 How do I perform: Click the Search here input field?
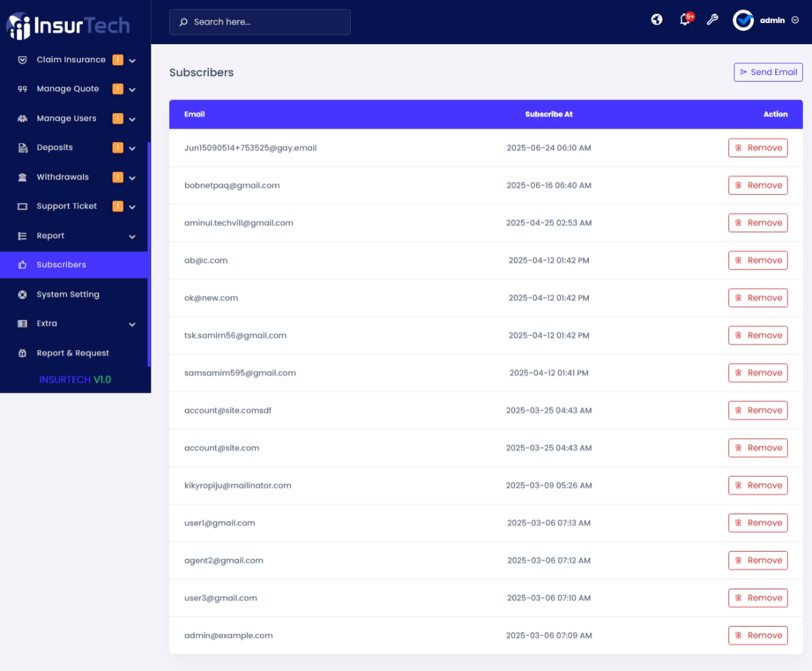pos(260,22)
